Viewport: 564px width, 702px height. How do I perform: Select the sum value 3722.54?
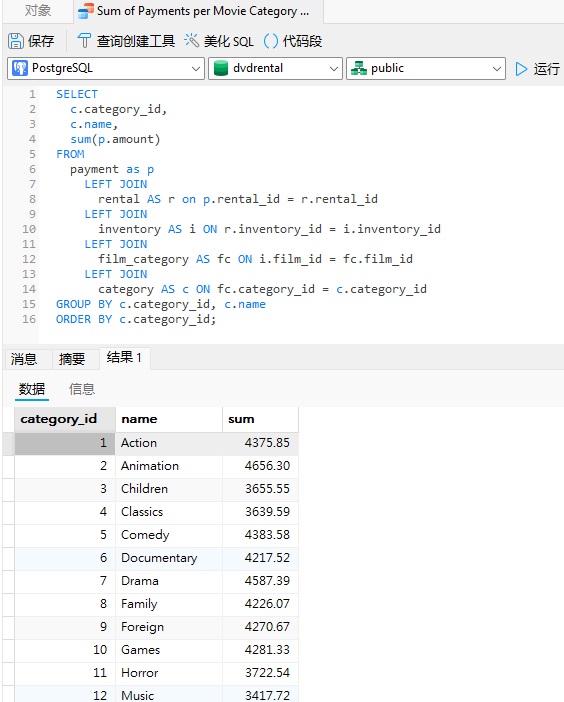point(260,673)
